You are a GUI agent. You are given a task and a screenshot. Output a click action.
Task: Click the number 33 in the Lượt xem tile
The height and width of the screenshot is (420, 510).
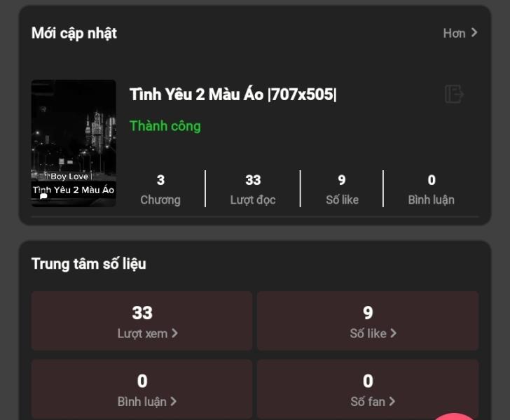tap(142, 313)
